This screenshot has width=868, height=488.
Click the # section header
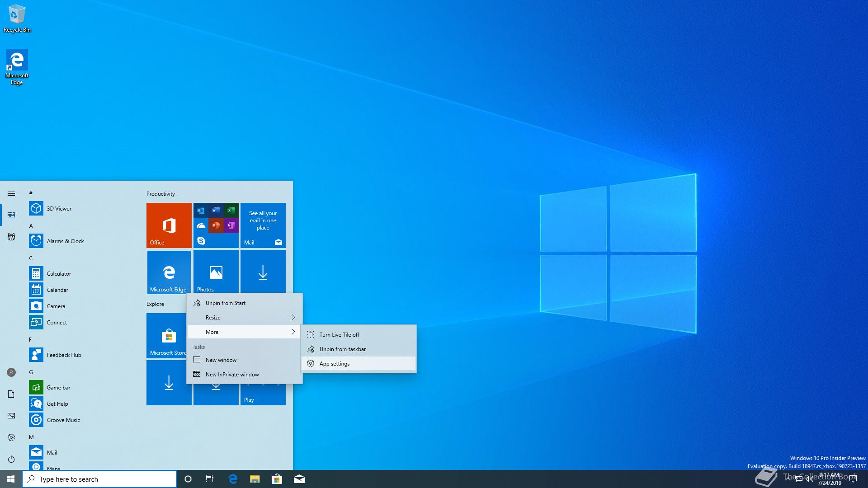31,193
